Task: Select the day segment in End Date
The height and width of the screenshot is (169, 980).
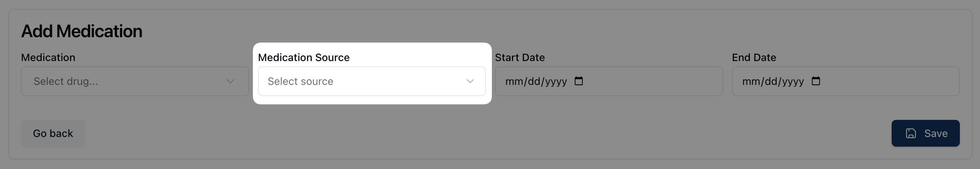Action: [x=771, y=82]
